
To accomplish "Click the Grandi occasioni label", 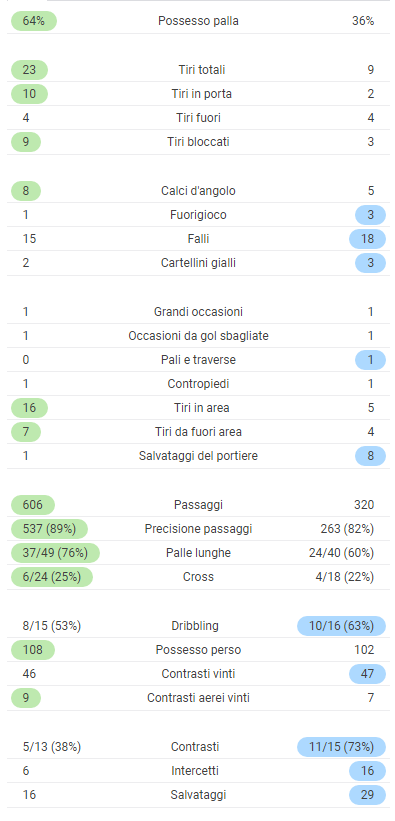I will pyautogui.click(x=198, y=312).
